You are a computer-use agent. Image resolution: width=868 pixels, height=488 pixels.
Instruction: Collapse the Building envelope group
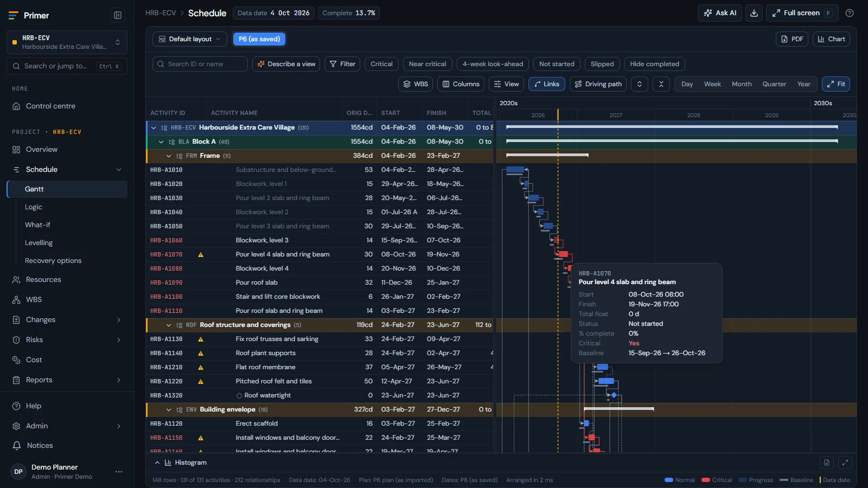click(x=169, y=409)
